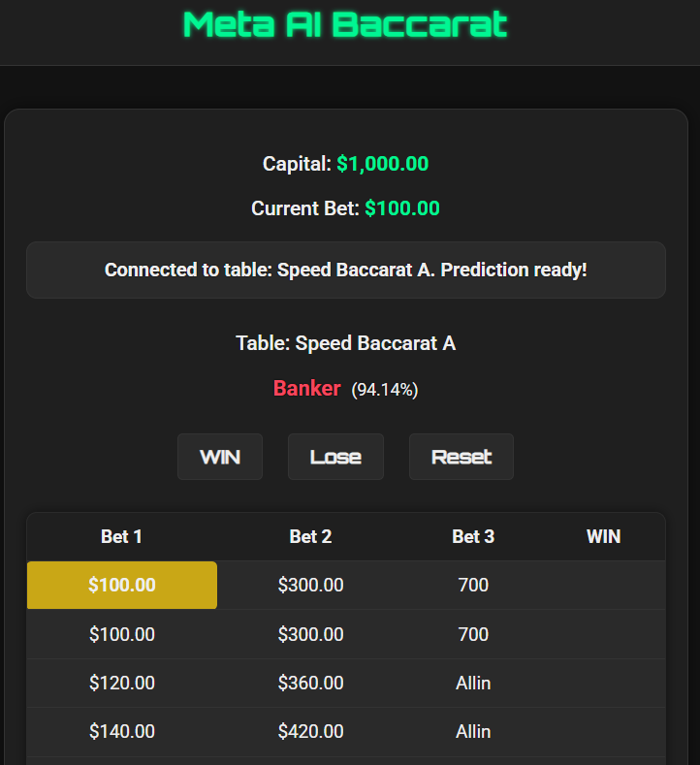Select $300.00 in first table row
This screenshot has width=700, height=765.
coord(310,586)
